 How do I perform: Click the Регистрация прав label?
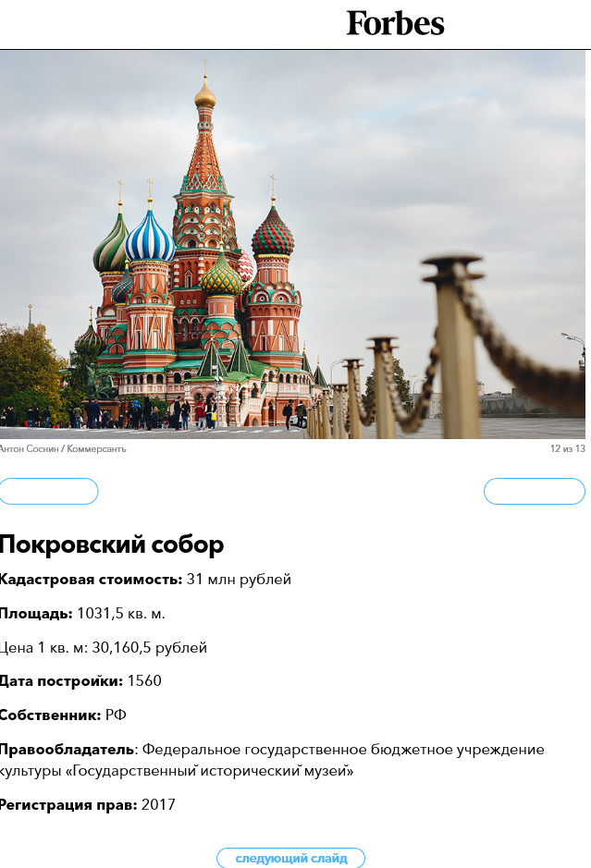(x=68, y=805)
